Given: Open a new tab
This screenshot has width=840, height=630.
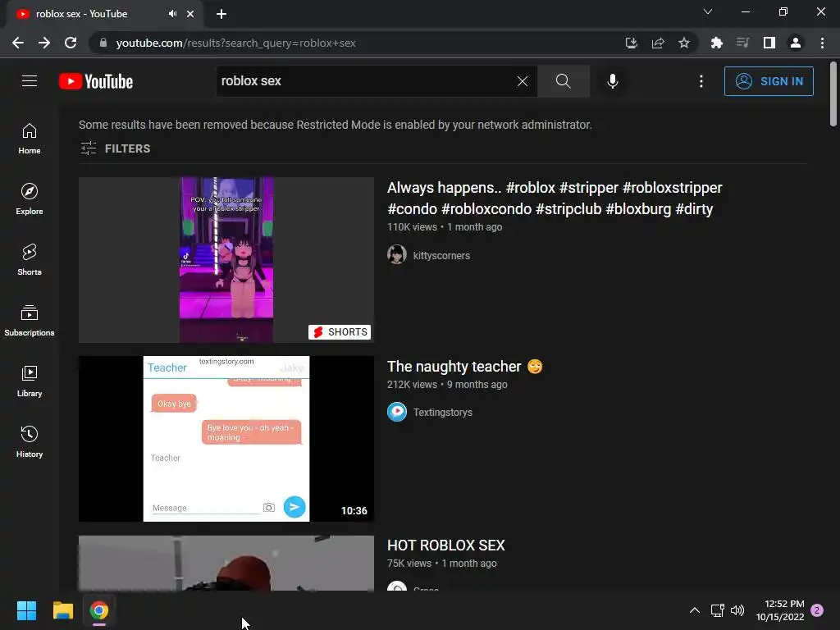Looking at the screenshot, I should point(221,14).
